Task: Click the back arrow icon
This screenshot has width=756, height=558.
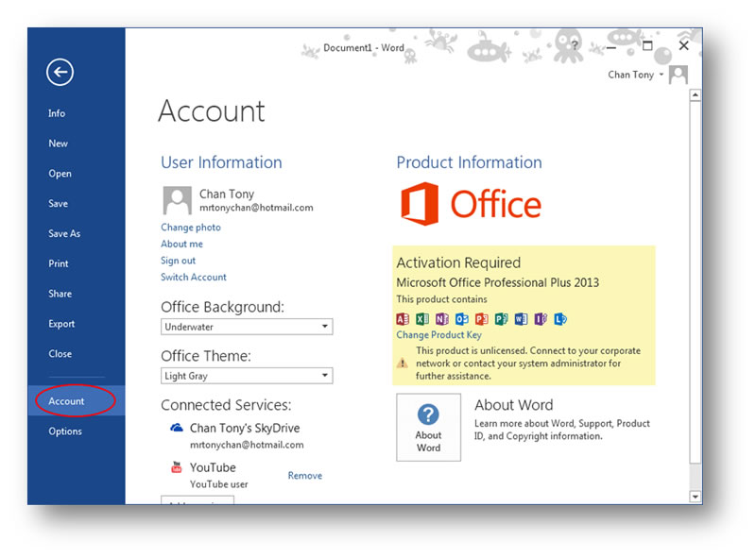Action: 60,72
